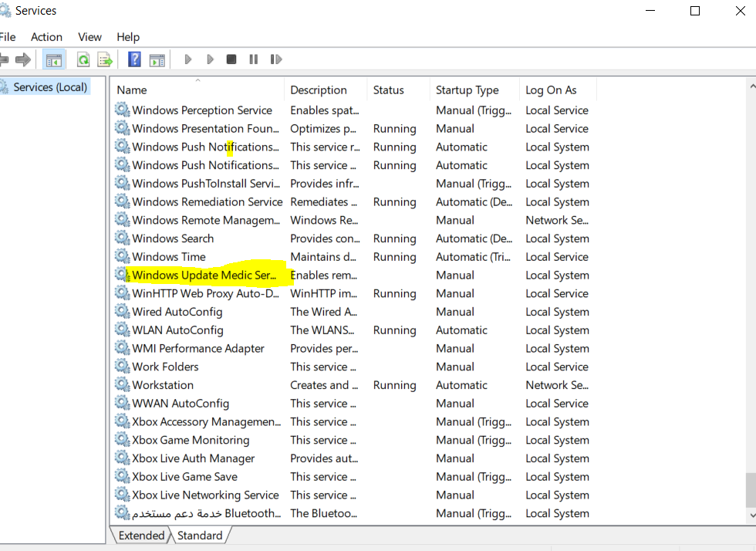Click the Refresh toolbar icon
This screenshot has height=551, width=756.
click(x=83, y=59)
